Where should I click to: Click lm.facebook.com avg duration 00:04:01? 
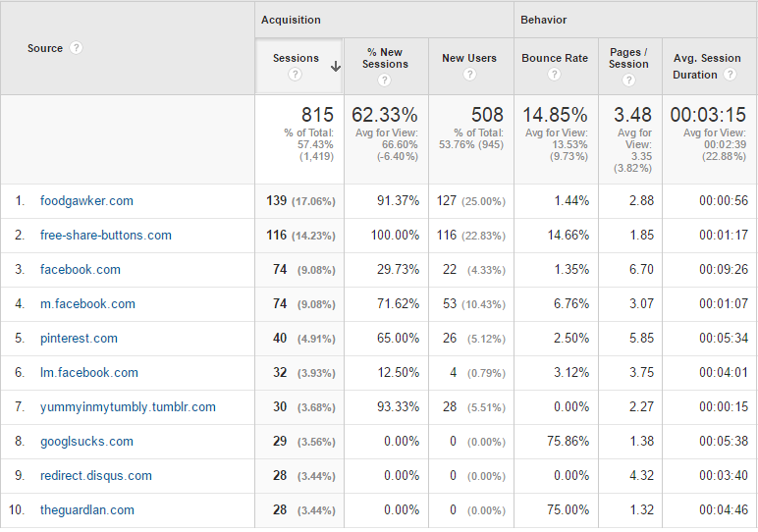[x=724, y=372]
